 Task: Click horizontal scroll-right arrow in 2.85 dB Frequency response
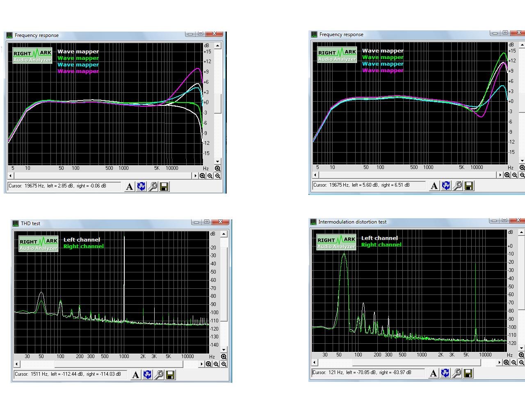click(196, 176)
